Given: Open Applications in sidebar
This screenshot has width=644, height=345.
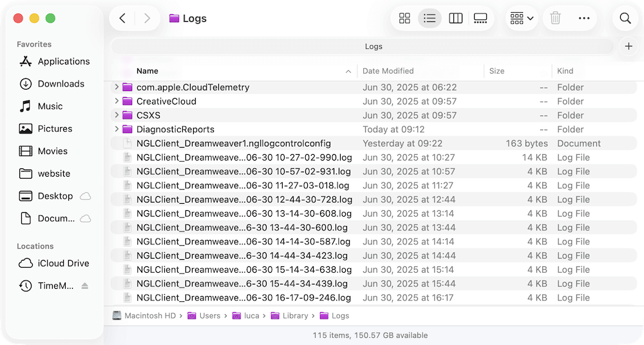Looking at the screenshot, I should (x=55, y=61).
